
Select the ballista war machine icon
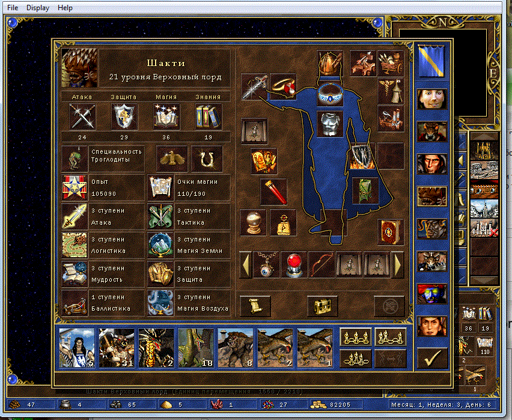363,63
